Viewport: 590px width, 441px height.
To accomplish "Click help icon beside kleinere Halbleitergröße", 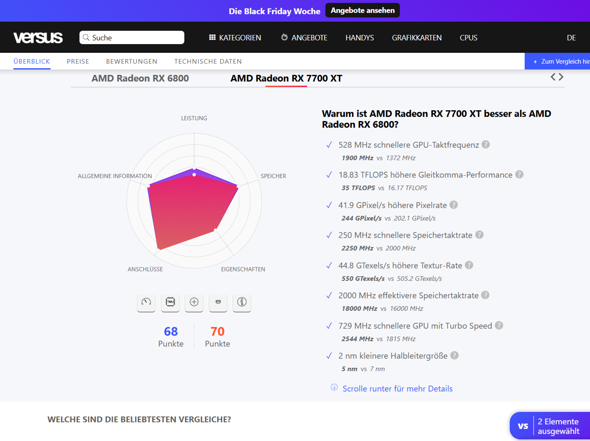I will pyautogui.click(x=455, y=356).
